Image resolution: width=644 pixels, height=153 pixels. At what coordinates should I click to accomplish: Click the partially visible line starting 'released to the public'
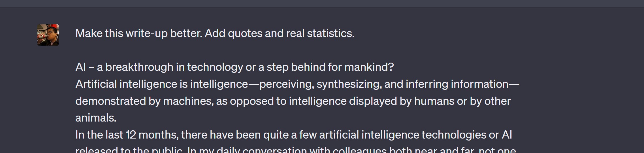(296, 150)
